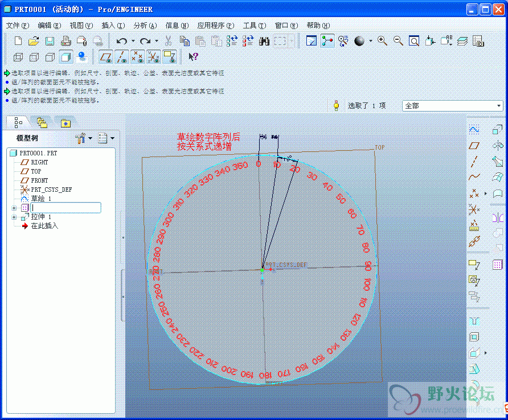The image size is (508, 420).
Task: Zoom in with the magnifier plus icon
Action: point(382,41)
